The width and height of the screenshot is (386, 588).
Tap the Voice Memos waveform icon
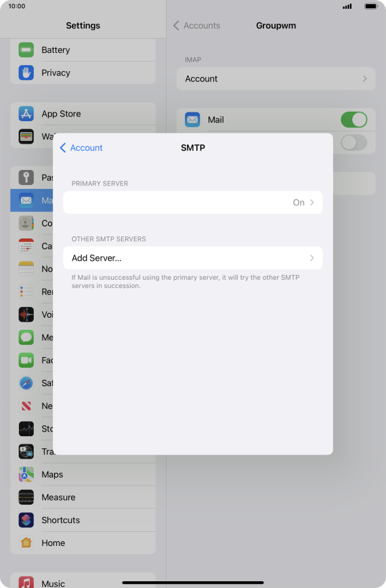coord(26,314)
